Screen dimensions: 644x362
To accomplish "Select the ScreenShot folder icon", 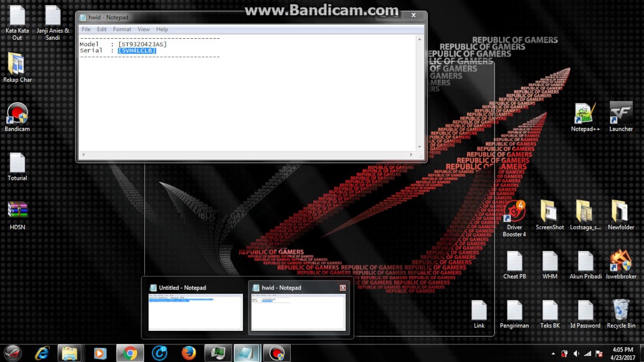I will [549, 216].
